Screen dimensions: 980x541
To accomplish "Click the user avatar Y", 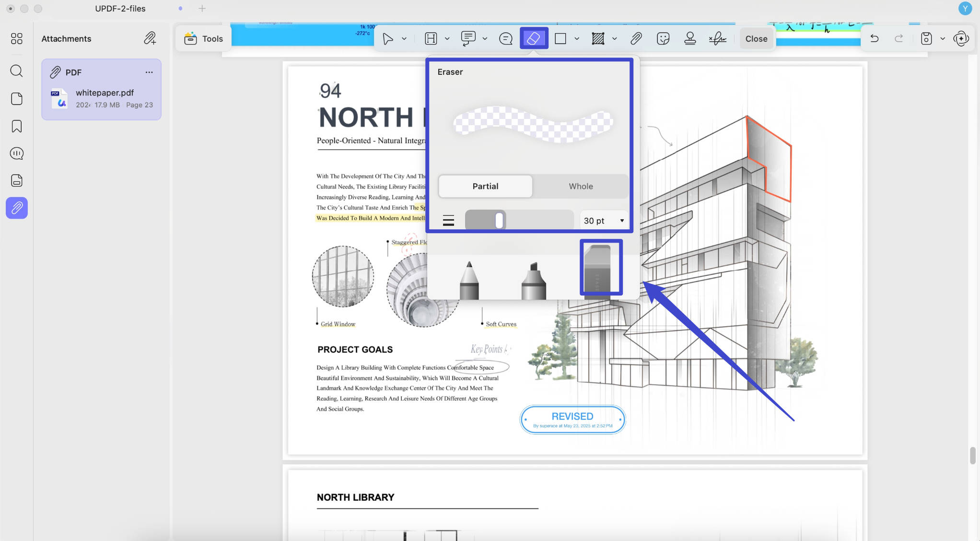I will point(965,8).
